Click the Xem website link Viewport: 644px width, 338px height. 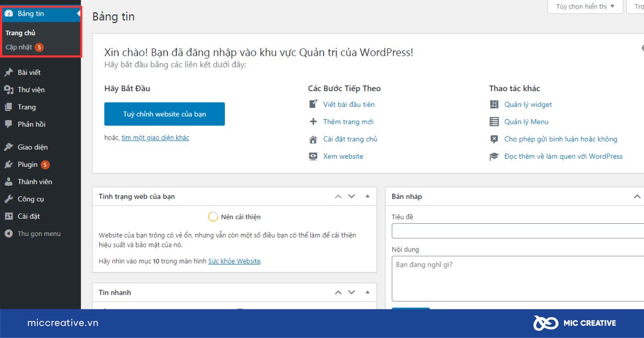(x=343, y=156)
